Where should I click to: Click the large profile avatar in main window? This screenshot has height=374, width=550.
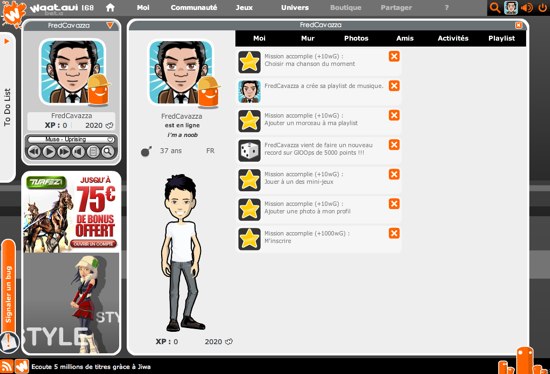pos(181,73)
